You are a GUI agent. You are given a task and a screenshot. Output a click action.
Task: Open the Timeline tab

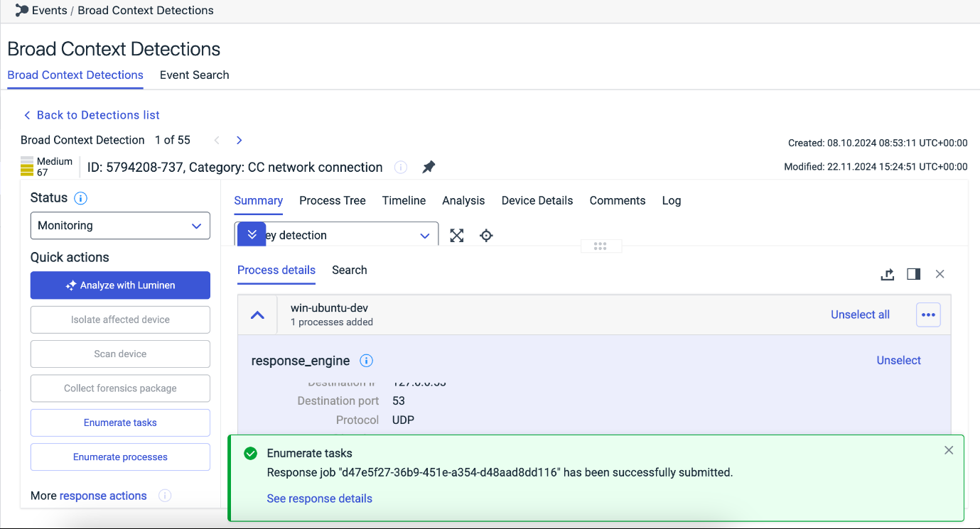tap(404, 201)
